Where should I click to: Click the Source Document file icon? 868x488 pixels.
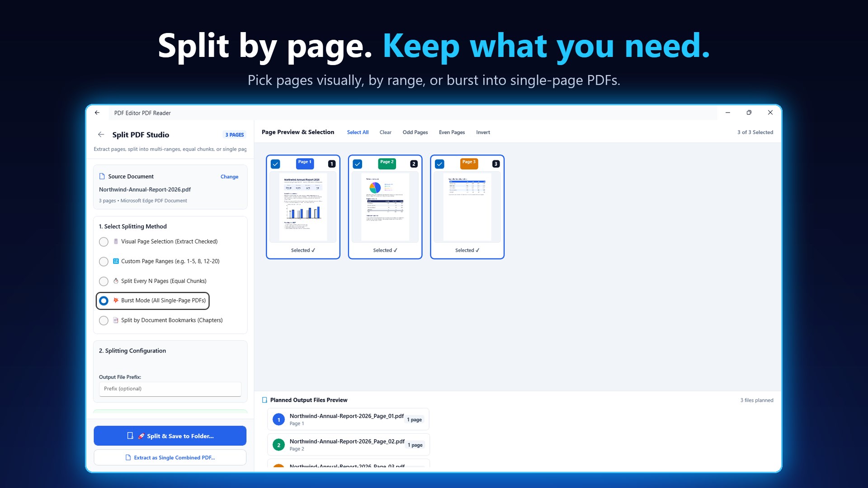(102, 177)
